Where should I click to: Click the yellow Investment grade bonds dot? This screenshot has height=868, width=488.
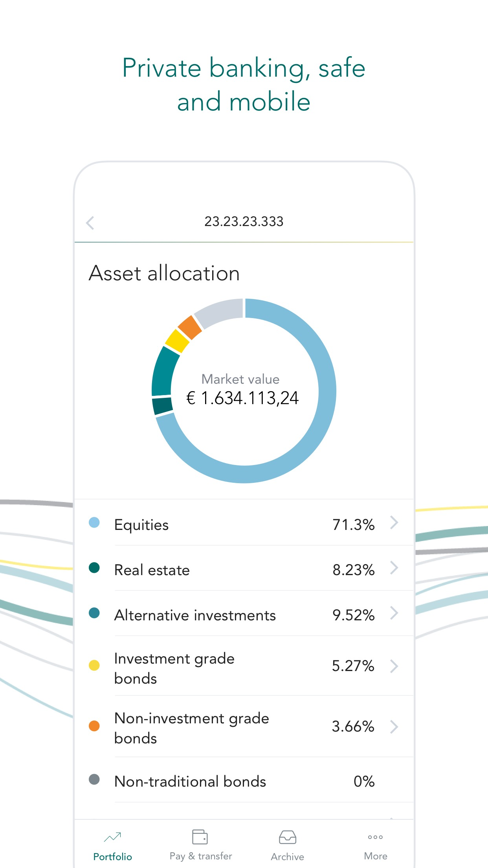point(94,665)
